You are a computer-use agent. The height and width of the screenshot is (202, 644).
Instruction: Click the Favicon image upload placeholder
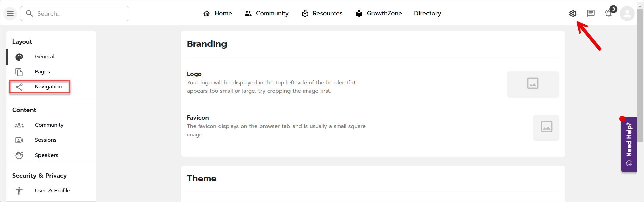[x=546, y=128]
